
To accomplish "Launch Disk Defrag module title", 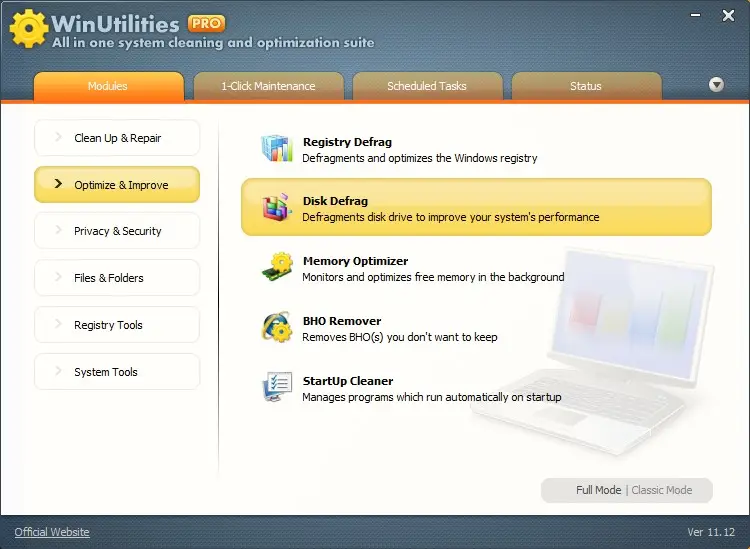I will [x=335, y=201].
